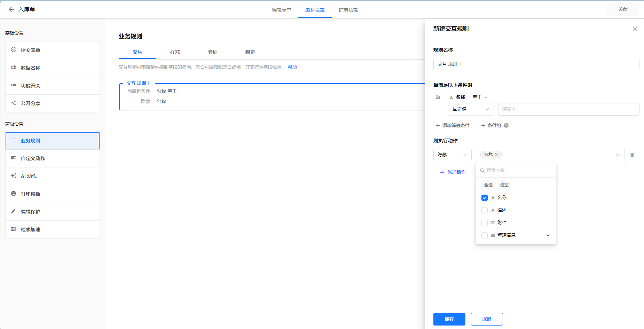Click the AI 动作 sparkle icon
Viewport: 644px width, 329px height.
[x=14, y=176]
